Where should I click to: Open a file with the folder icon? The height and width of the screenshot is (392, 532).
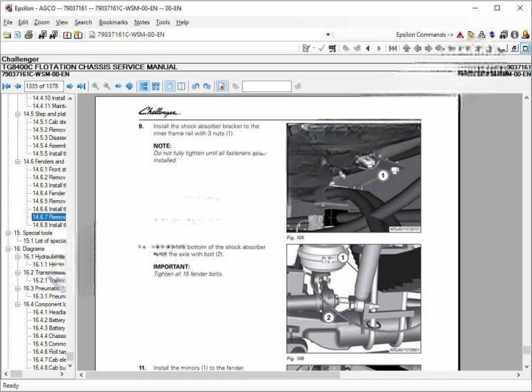(7, 35)
